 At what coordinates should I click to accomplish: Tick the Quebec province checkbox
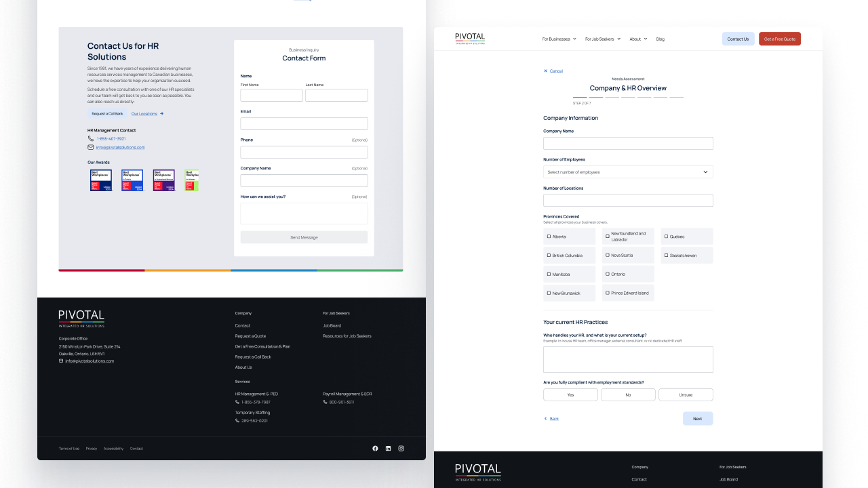666,237
